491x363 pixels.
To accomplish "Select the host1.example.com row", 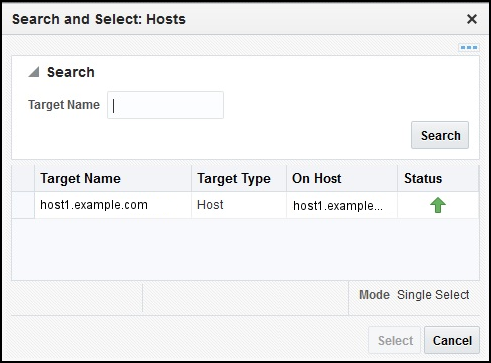I will point(245,205).
